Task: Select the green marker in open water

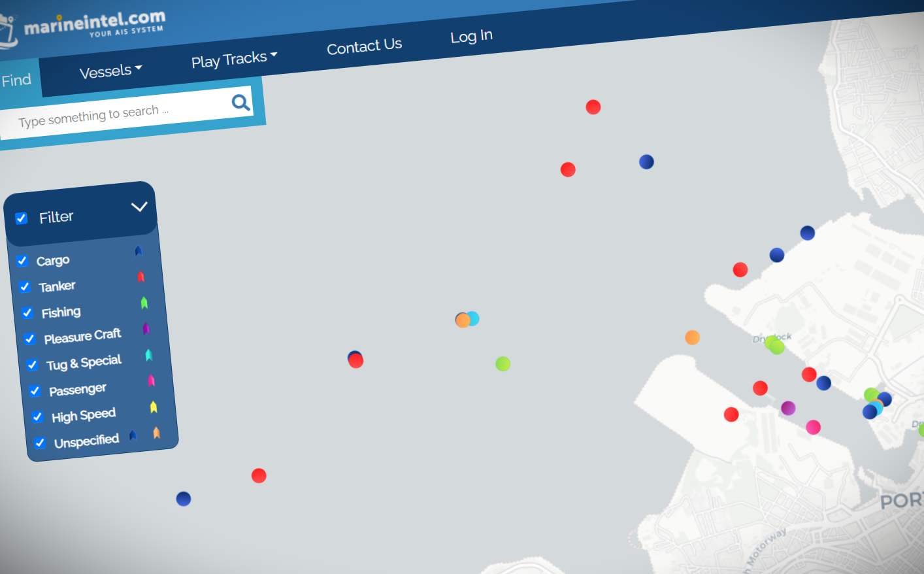Action: point(503,363)
